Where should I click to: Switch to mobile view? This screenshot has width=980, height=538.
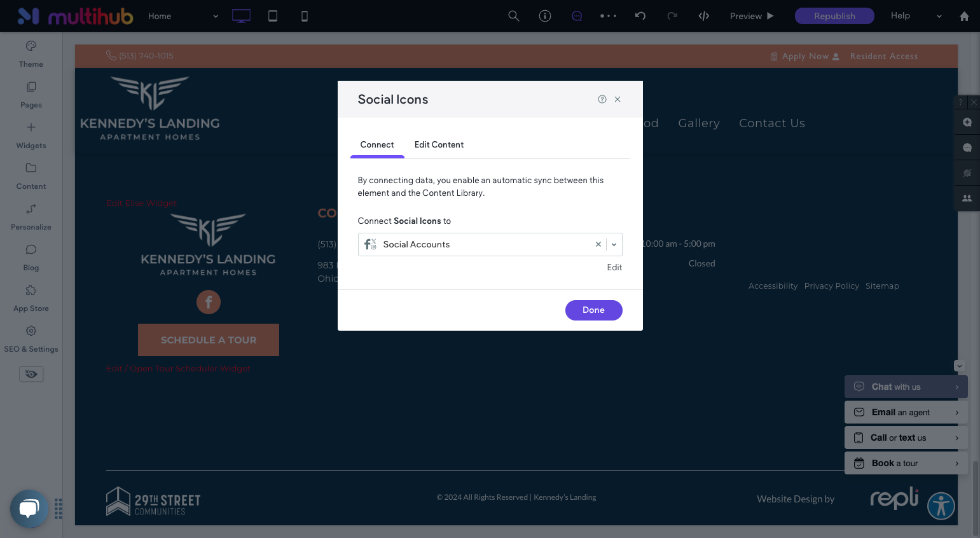305,16
